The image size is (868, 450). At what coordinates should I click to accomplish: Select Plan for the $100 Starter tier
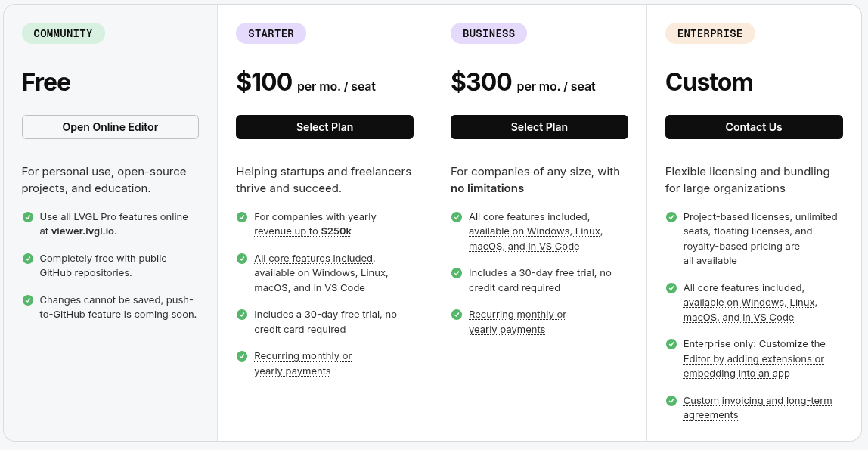(324, 127)
